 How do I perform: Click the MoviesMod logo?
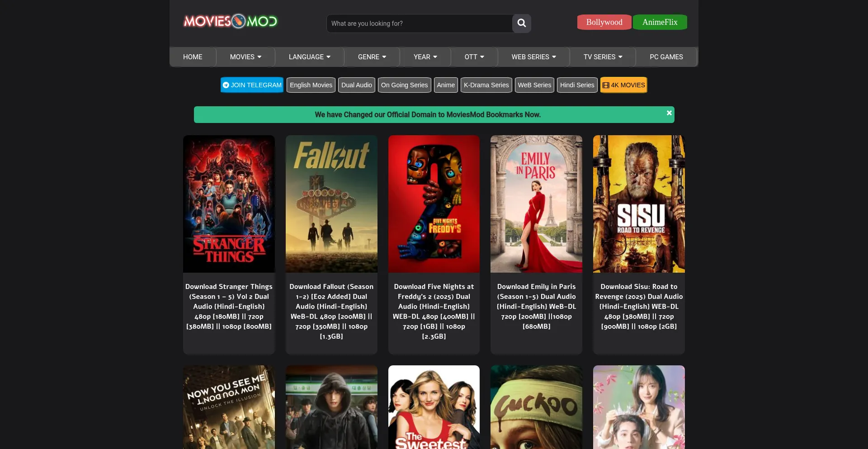point(230,21)
